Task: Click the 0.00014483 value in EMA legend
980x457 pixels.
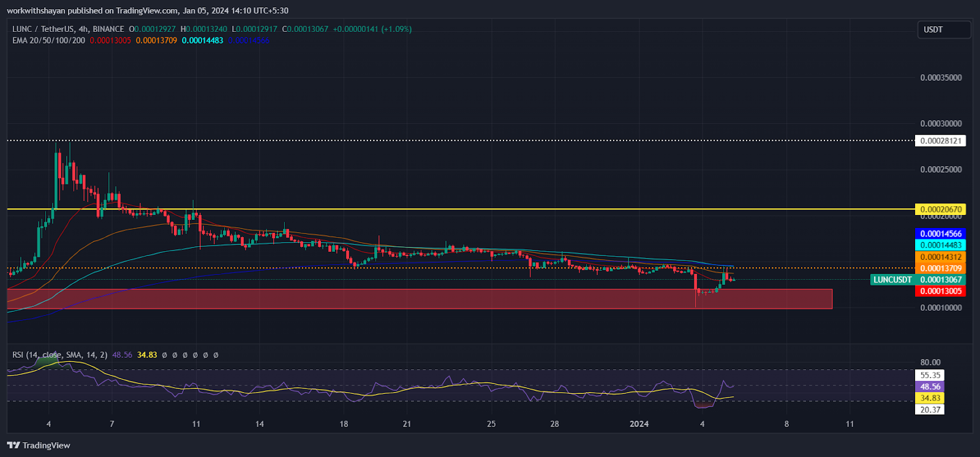Action: click(203, 40)
